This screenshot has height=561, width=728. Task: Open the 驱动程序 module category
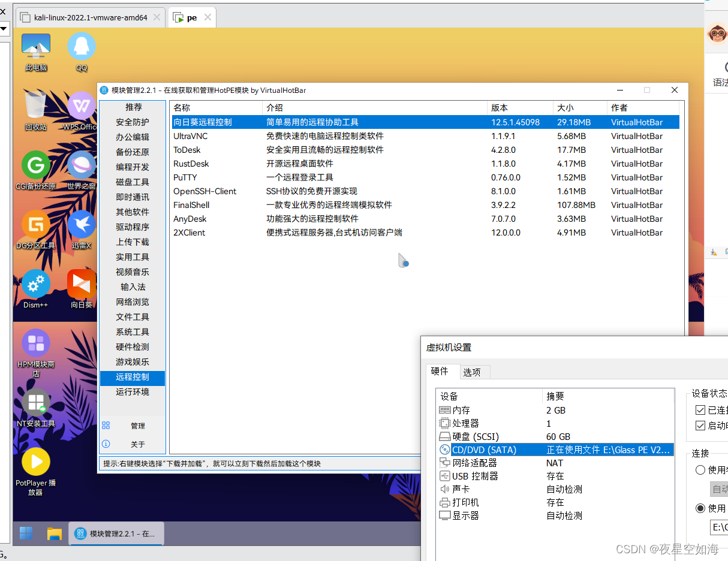click(133, 227)
